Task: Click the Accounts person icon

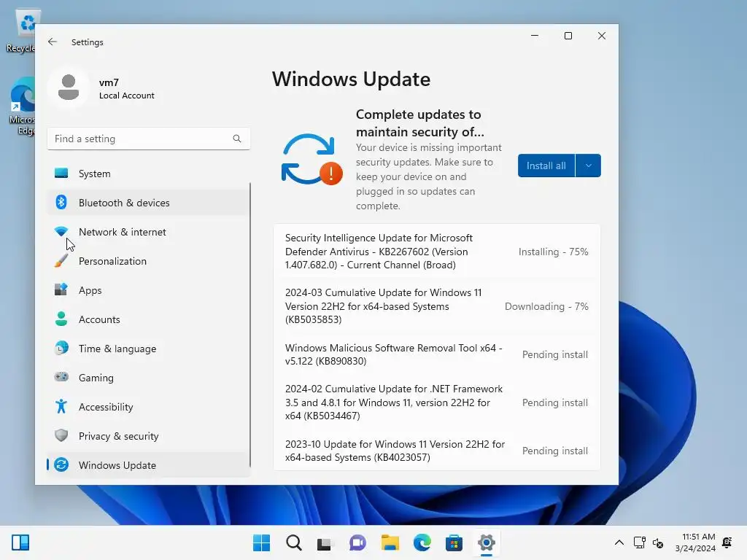Action: 61,319
